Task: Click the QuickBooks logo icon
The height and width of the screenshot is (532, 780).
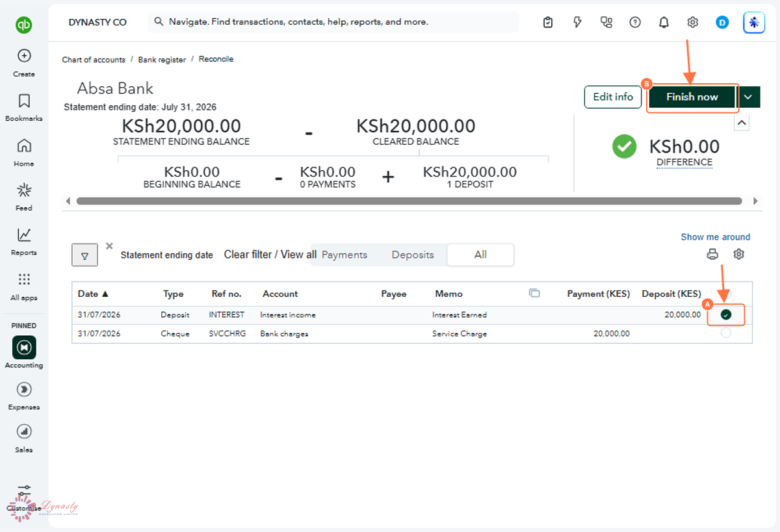Action: (x=24, y=25)
